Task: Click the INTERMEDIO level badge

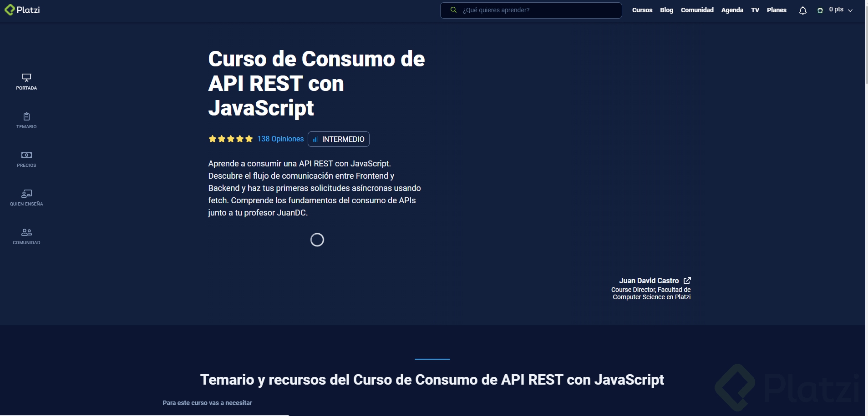Action: point(339,139)
